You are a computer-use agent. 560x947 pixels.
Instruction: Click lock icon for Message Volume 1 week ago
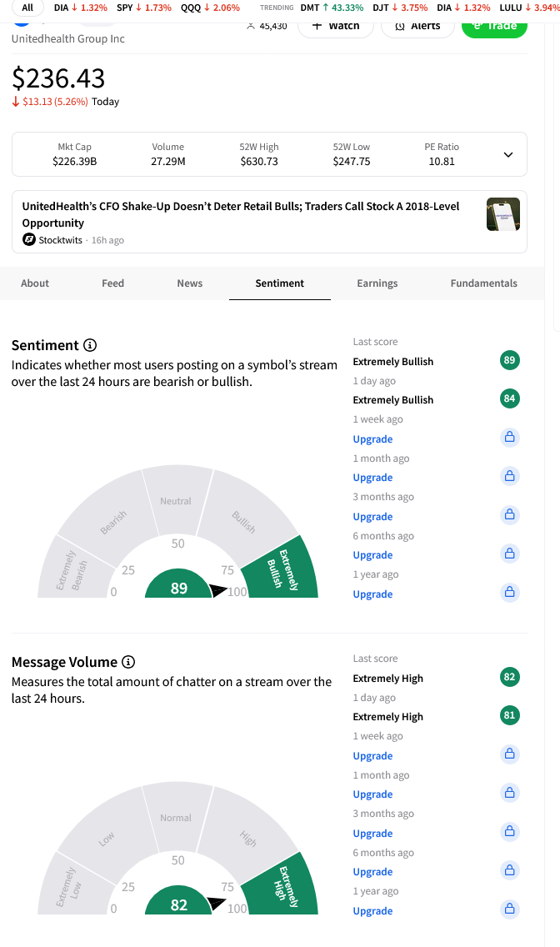(x=510, y=754)
